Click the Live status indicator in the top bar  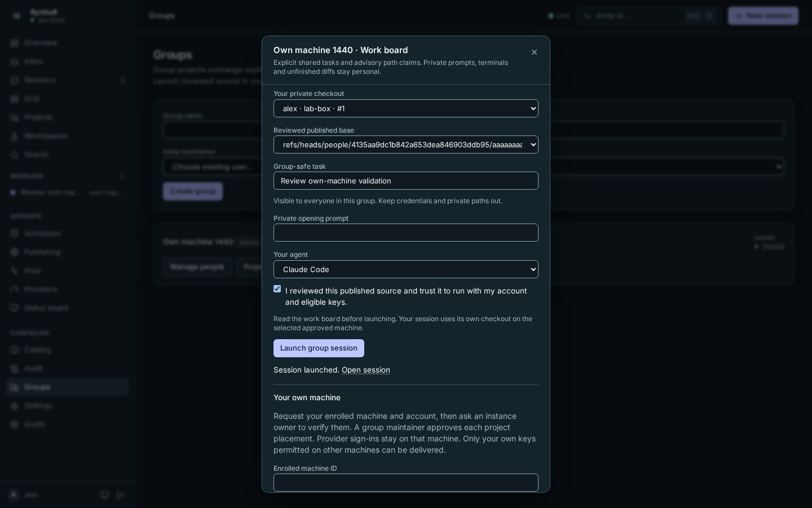pos(559,16)
